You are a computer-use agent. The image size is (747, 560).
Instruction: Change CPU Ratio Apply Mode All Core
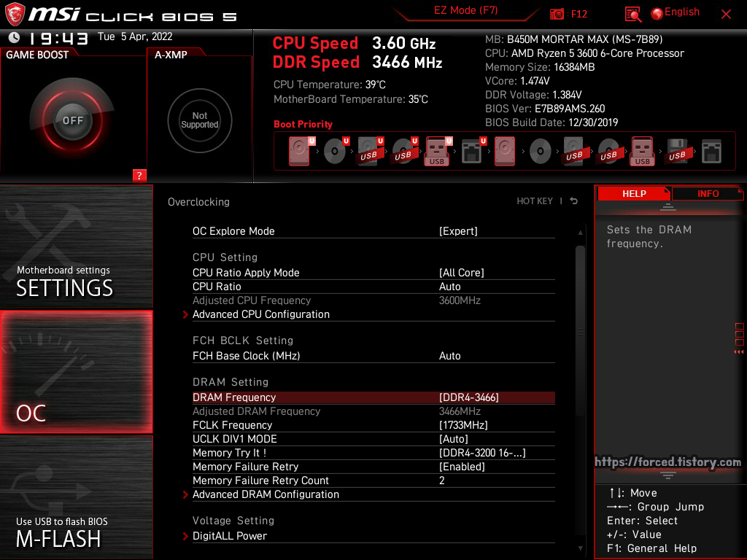pos(373,273)
